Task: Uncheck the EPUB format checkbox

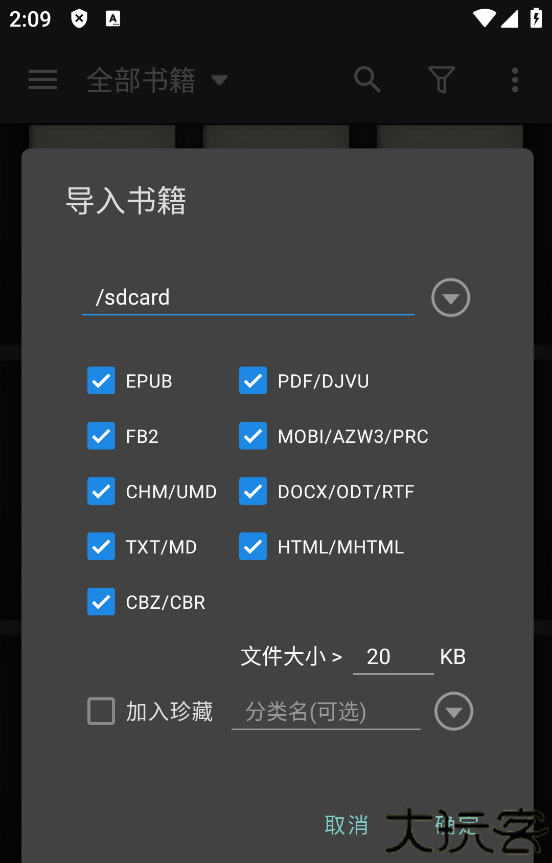Action: pos(101,381)
